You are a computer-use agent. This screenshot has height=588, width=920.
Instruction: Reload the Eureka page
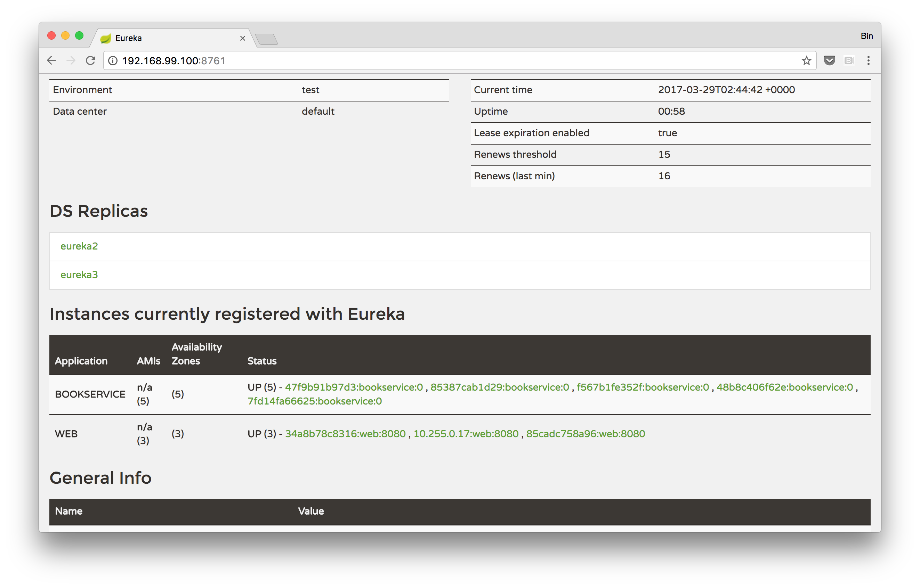point(90,60)
